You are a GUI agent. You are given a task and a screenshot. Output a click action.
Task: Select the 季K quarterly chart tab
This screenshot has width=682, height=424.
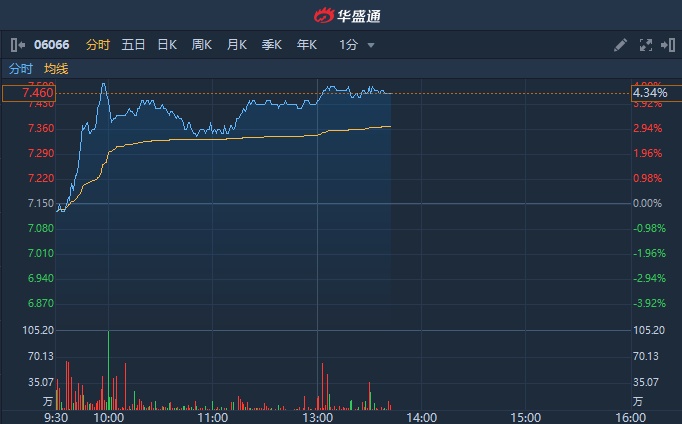[271, 45]
